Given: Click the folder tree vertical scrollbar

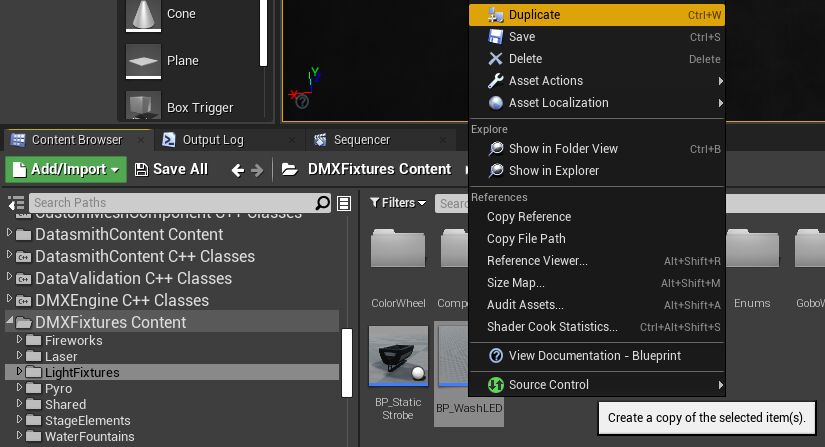Looking at the screenshot, I should click(x=347, y=363).
